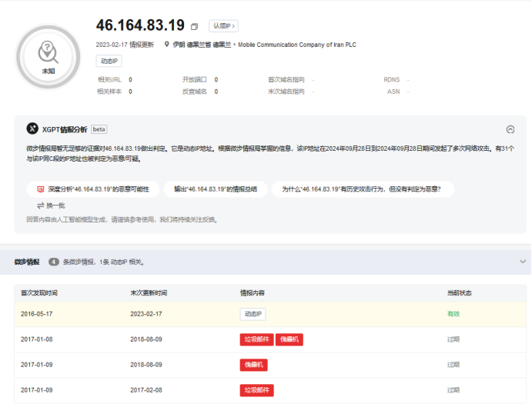Screen dimensions: 532x411
Task: Click the 首次发现时间 column header
Action: click(39, 293)
